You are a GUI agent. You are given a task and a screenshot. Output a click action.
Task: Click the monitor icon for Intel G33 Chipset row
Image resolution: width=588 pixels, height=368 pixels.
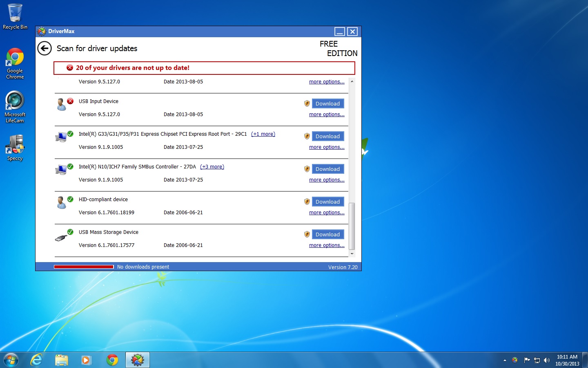tap(61, 137)
